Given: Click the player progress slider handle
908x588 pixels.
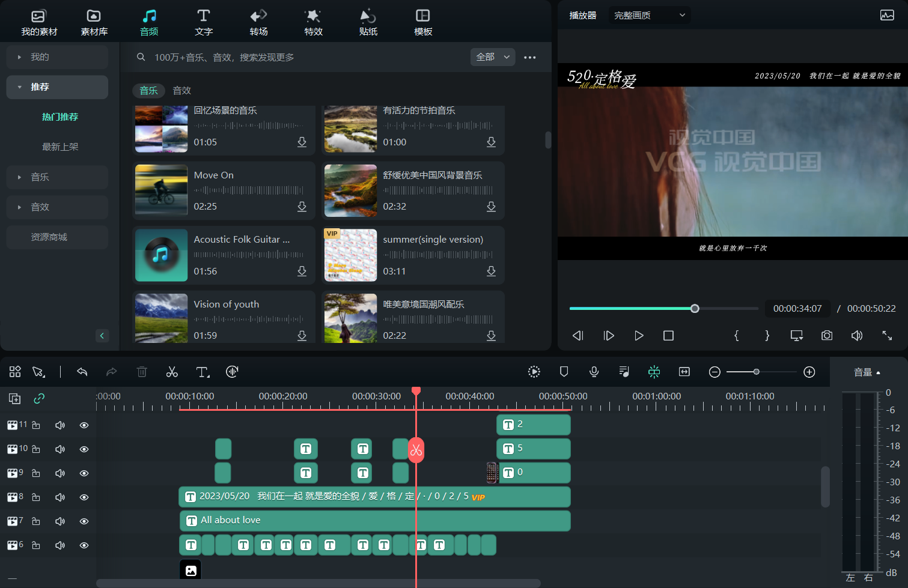Looking at the screenshot, I should pyautogui.click(x=695, y=309).
